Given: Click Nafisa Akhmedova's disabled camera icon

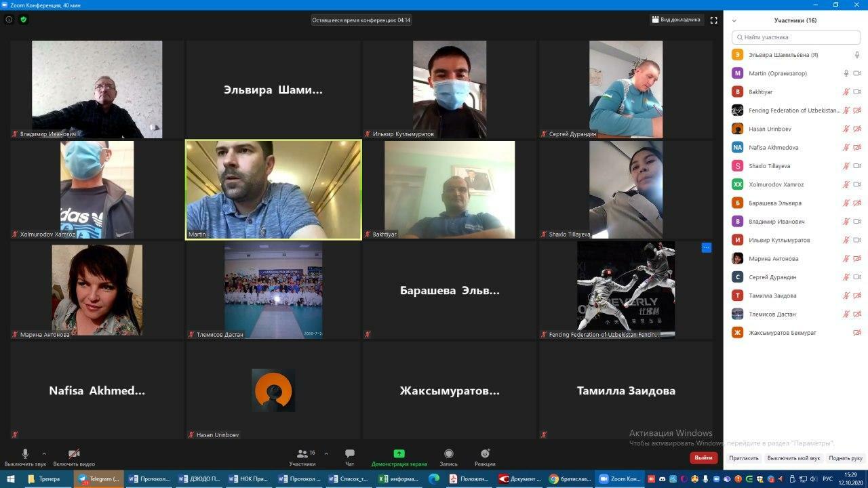Looking at the screenshot, I should click(x=857, y=147).
